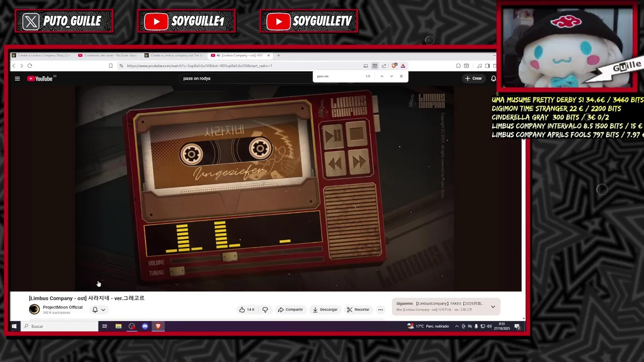Click the Brave Shields lion icon

394,66
